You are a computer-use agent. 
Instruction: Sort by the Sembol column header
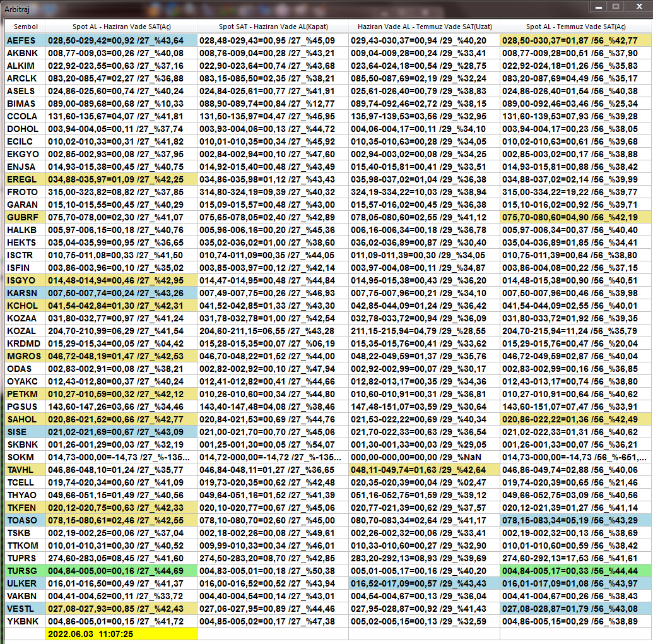[x=25, y=27]
